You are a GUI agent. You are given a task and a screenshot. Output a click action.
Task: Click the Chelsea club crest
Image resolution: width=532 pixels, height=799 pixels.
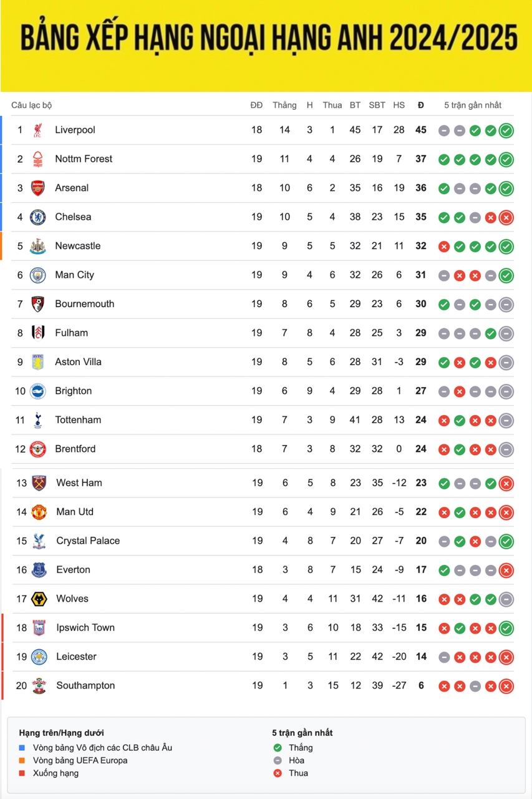pyautogui.click(x=38, y=217)
